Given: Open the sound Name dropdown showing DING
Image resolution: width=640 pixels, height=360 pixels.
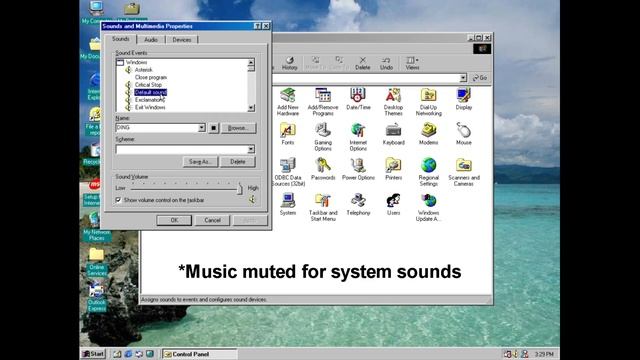Looking at the screenshot, I should click(x=202, y=128).
